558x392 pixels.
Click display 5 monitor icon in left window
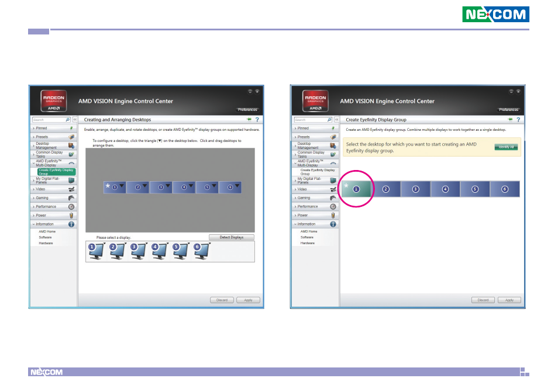point(180,252)
